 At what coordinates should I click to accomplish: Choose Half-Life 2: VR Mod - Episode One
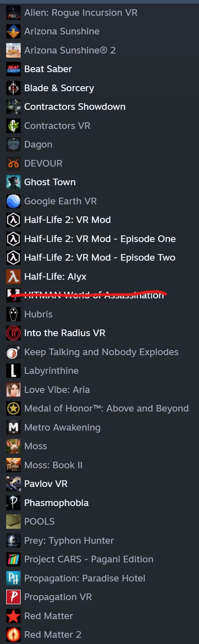click(x=99, y=239)
